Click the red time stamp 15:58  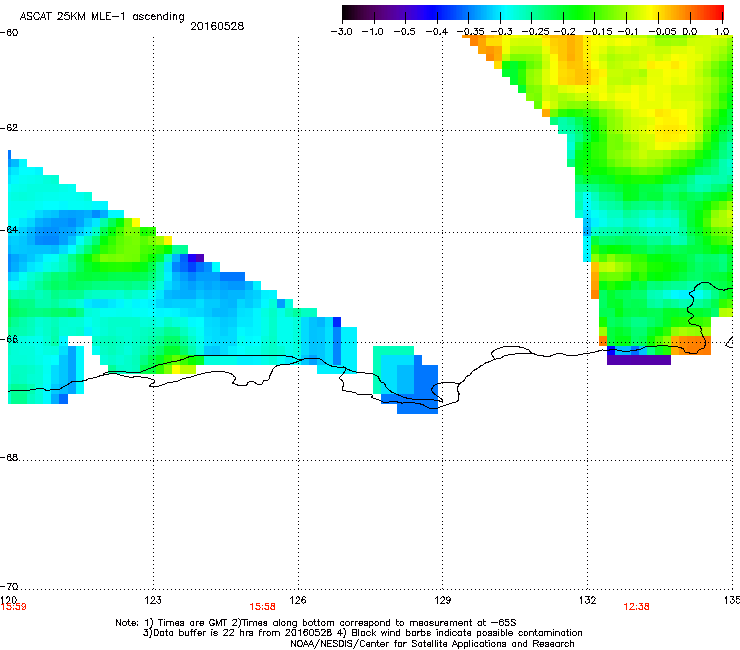point(262,607)
